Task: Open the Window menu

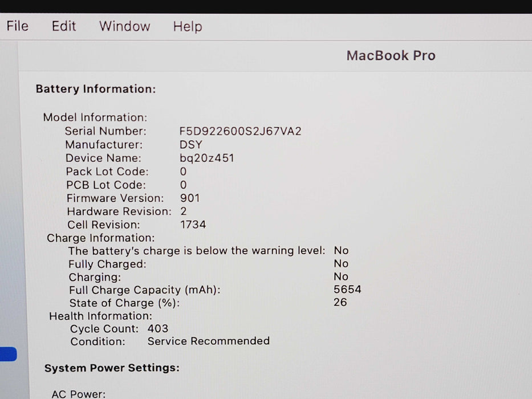Action: click(124, 26)
